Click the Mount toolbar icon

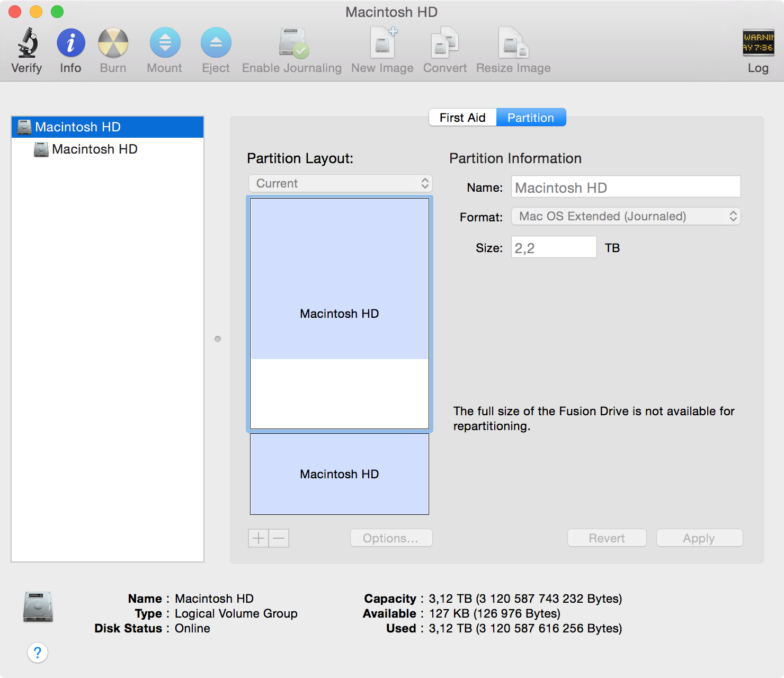tap(165, 42)
